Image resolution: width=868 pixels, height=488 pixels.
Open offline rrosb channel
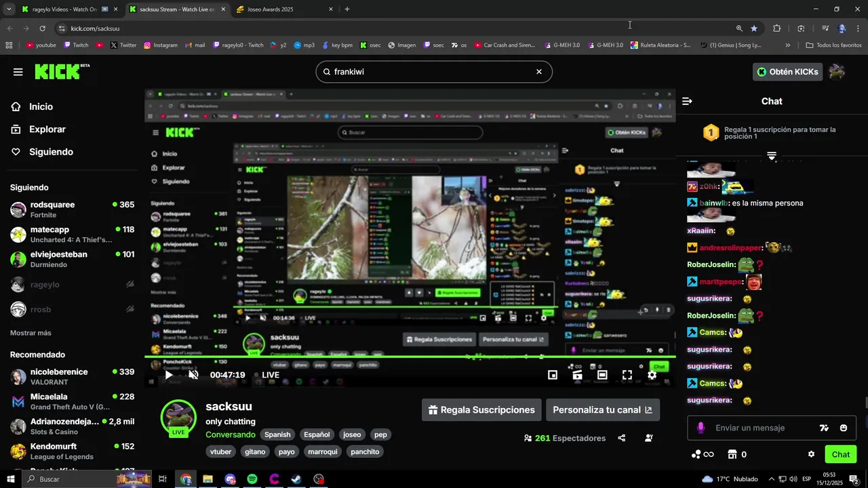pos(72,310)
